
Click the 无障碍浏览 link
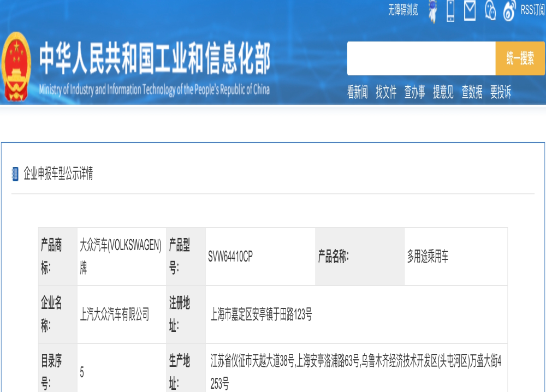click(x=403, y=10)
